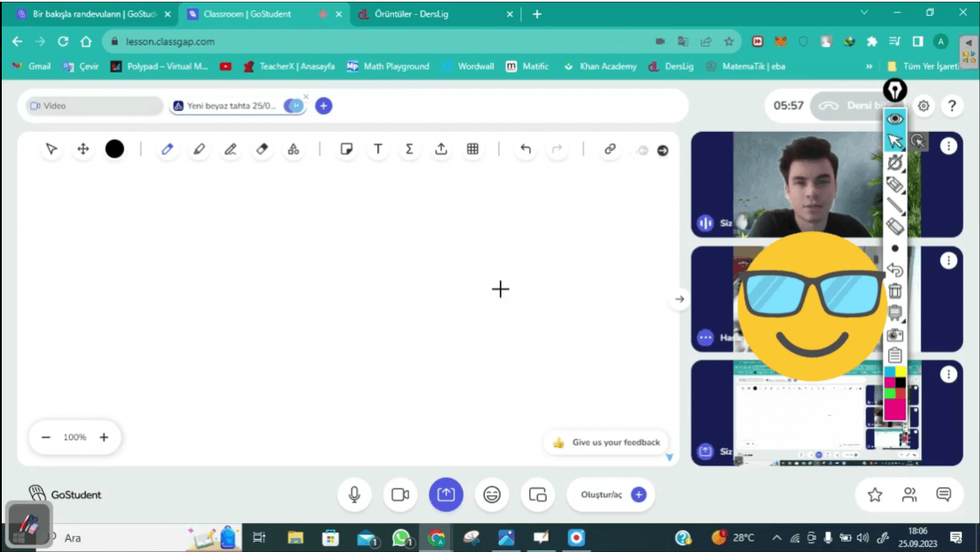Open the sigma formula tool
This screenshot has width=980, height=552.
coord(410,148)
